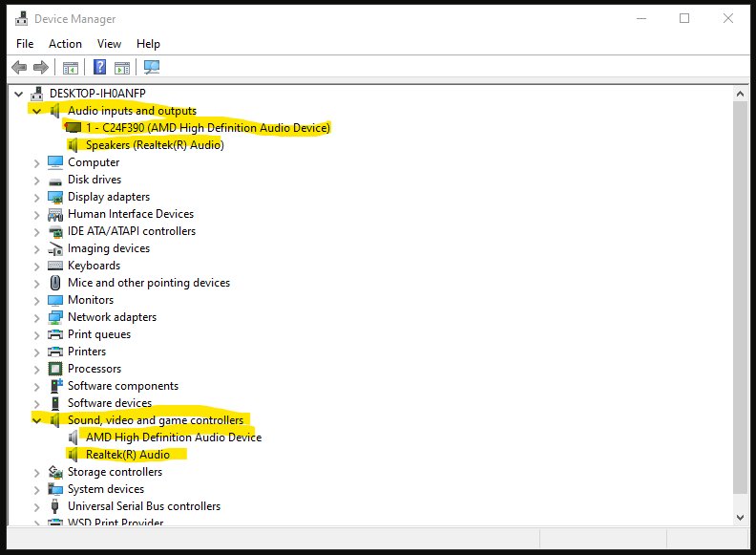Open the Action menu

point(65,44)
